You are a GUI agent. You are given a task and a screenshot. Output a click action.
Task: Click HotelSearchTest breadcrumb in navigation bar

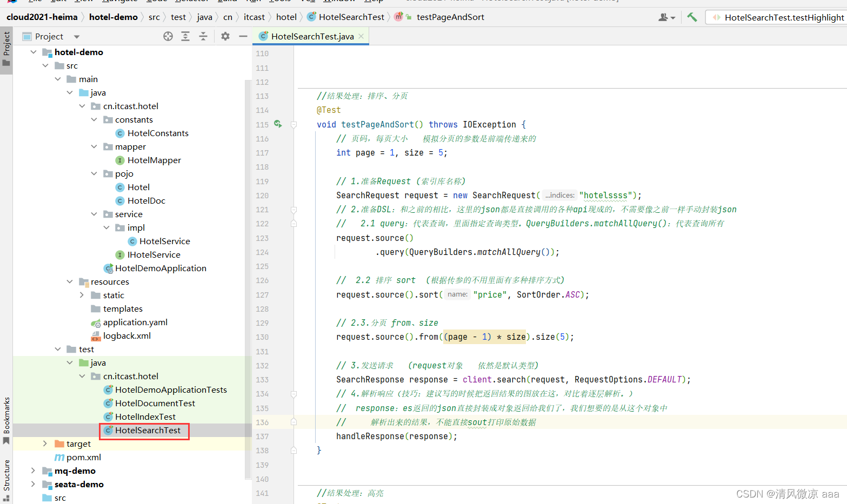346,17
